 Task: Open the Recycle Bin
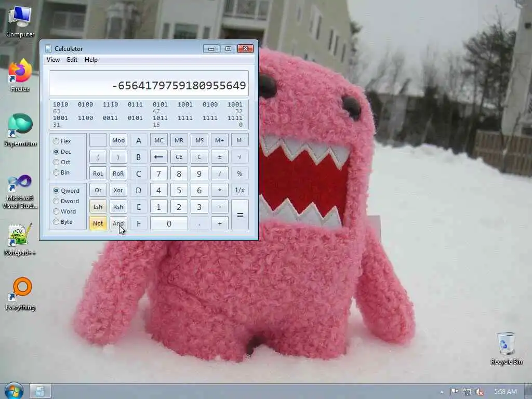pos(506,349)
